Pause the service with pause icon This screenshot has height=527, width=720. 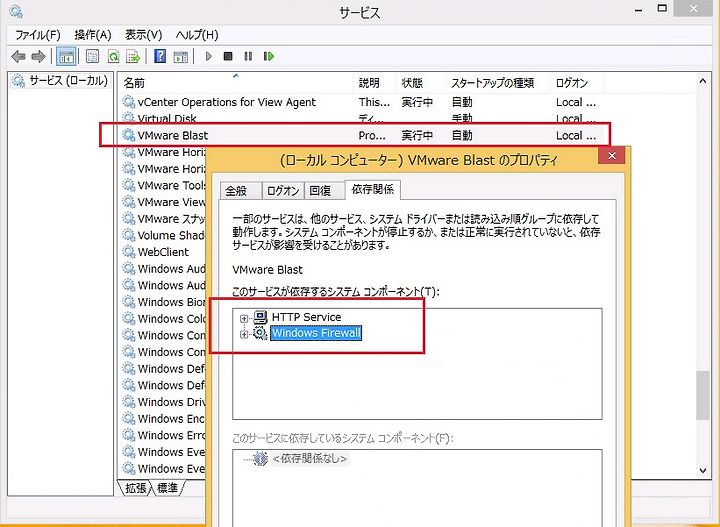(x=248, y=56)
